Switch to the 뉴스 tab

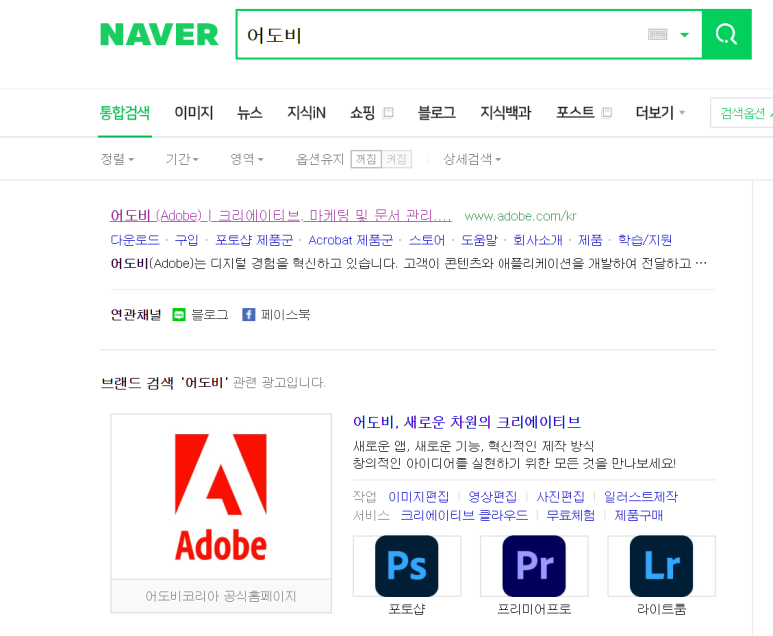pos(249,113)
